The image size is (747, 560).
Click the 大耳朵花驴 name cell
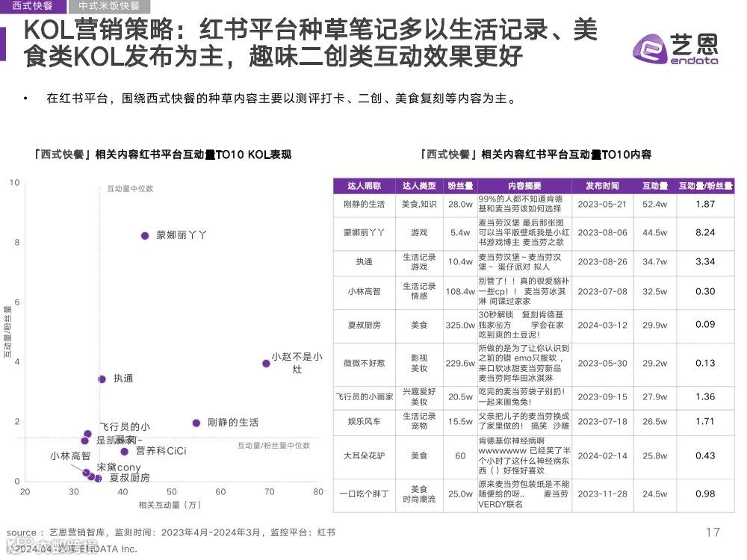[364, 455]
